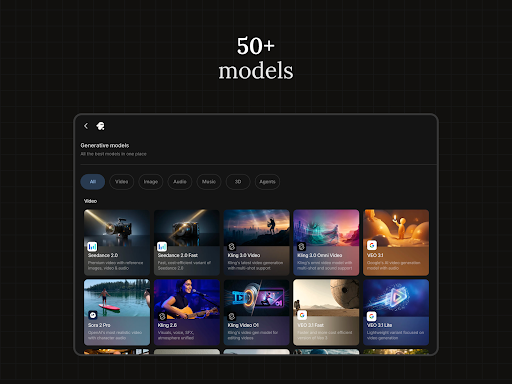Switch to the Agents filter chip
Image resolution: width=512 pixels, height=384 pixels.
pyautogui.click(x=267, y=182)
